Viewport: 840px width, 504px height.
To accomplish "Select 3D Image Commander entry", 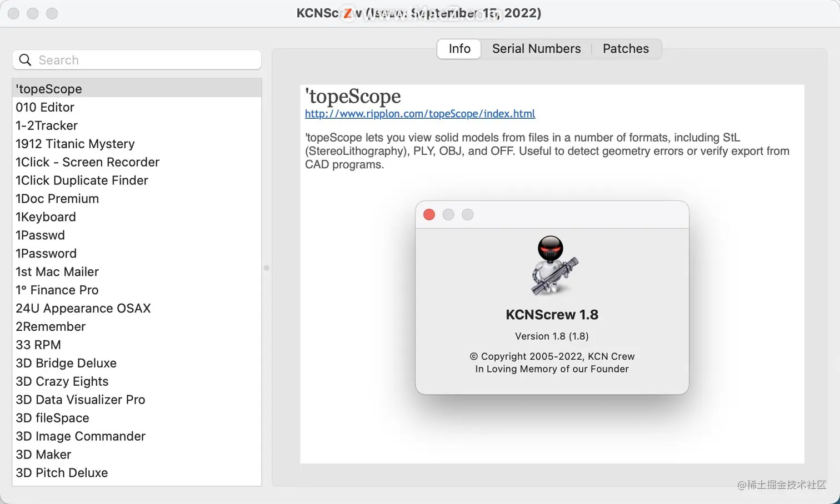I will (137, 437).
